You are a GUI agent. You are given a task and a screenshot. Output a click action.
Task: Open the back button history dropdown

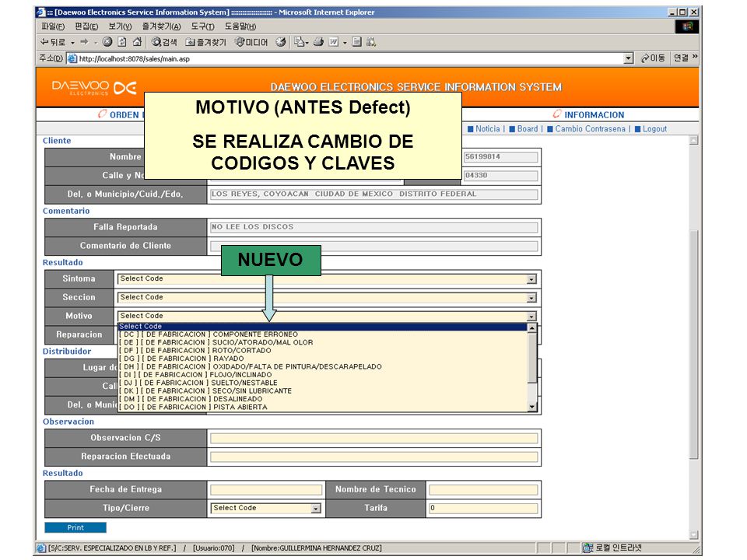coord(73,43)
